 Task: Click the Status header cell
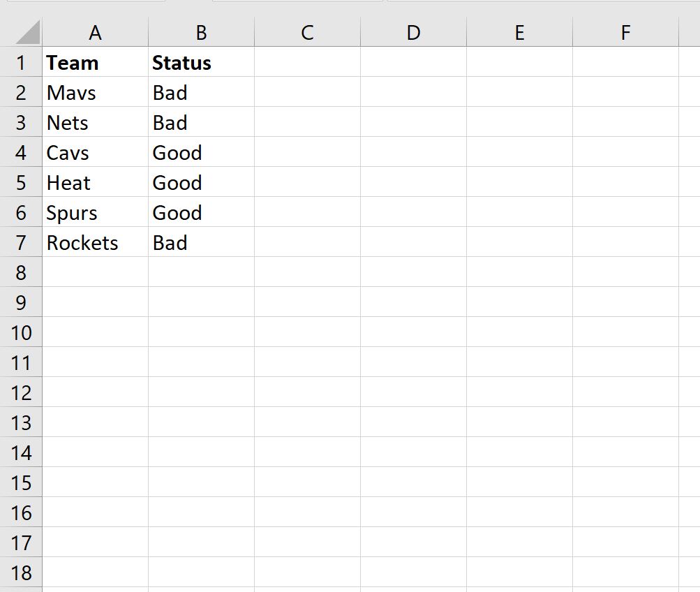(201, 62)
